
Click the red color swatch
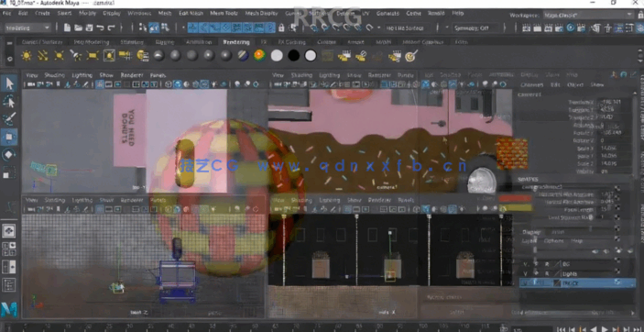tap(515, 198)
